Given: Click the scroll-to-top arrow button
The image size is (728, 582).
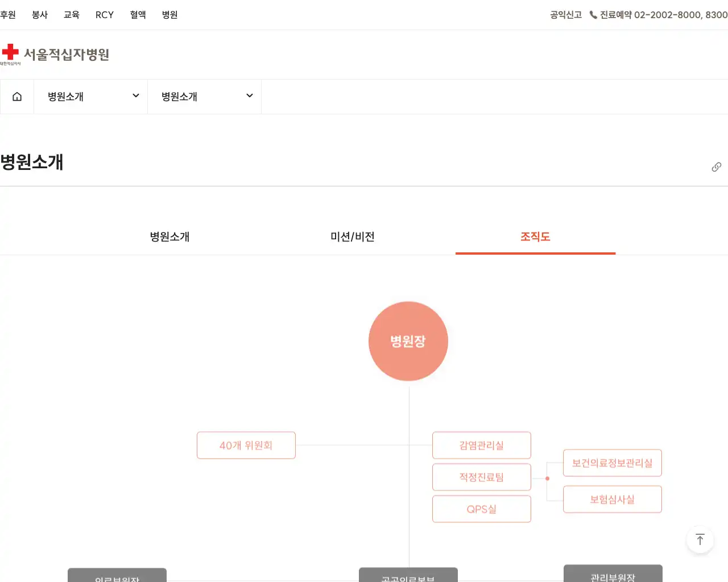Looking at the screenshot, I should click(x=700, y=540).
